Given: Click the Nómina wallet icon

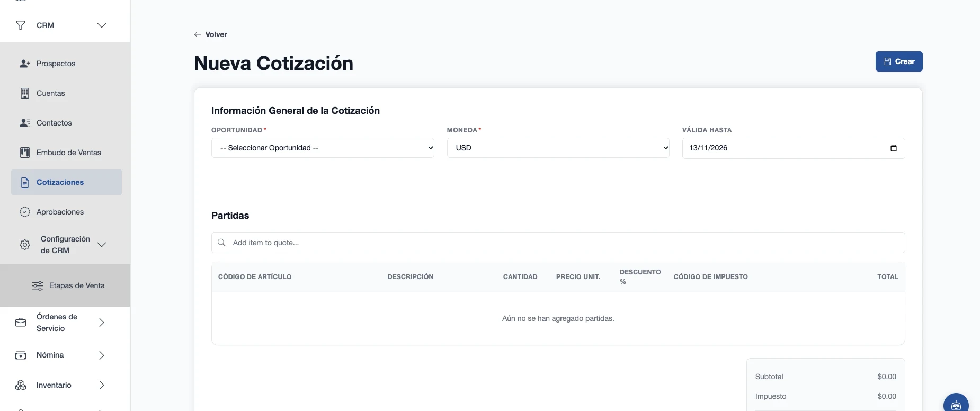Looking at the screenshot, I should [21, 355].
